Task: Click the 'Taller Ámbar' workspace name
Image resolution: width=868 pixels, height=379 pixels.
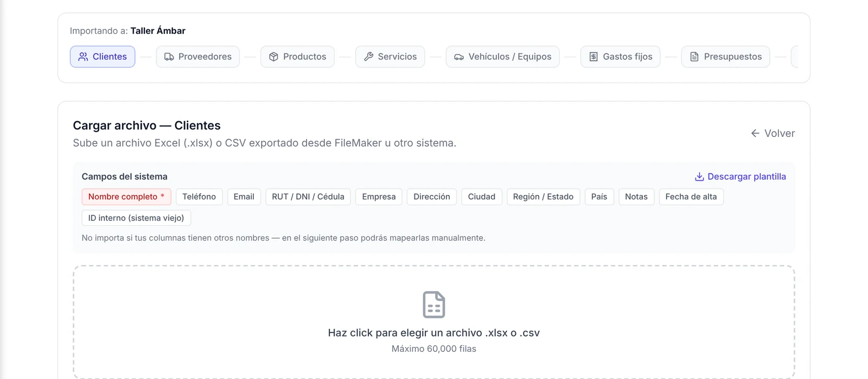Action: click(x=158, y=31)
